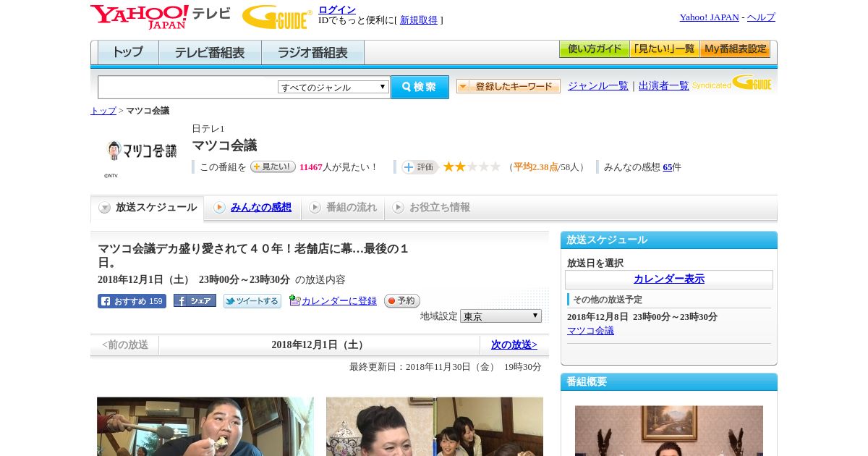The height and width of the screenshot is (456, 868).
Task: Click the Syndicated G-GUIDE badge
Action: (731, 83)
